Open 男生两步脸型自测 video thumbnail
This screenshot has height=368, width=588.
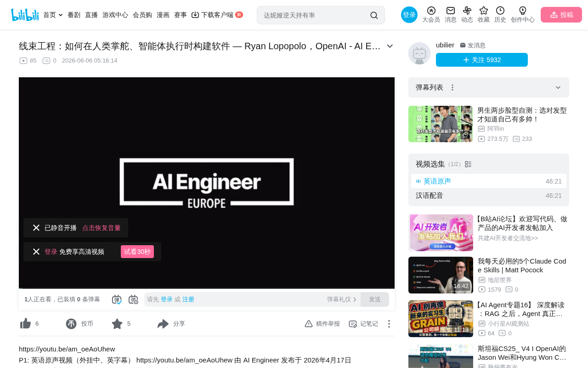click(x=441, y=124)
